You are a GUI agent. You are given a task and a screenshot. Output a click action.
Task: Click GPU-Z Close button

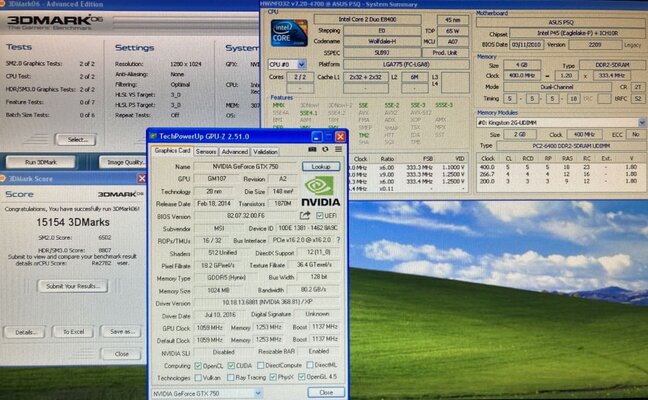(x=326, y=392)
